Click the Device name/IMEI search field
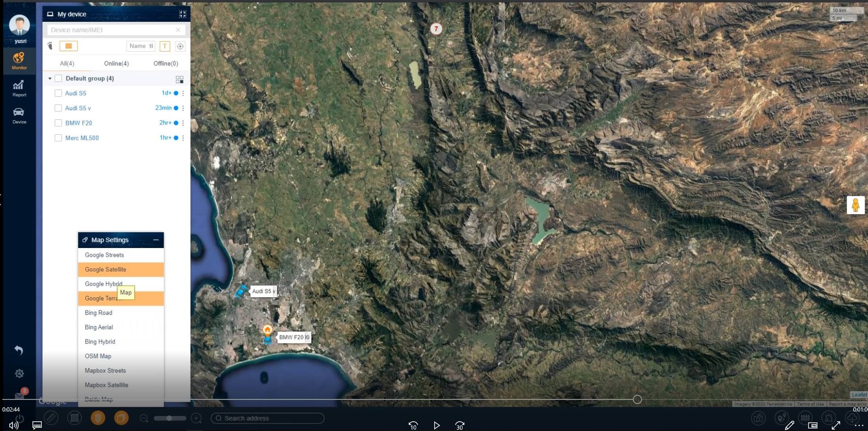The image size is (868, 431). pos(111,30)
